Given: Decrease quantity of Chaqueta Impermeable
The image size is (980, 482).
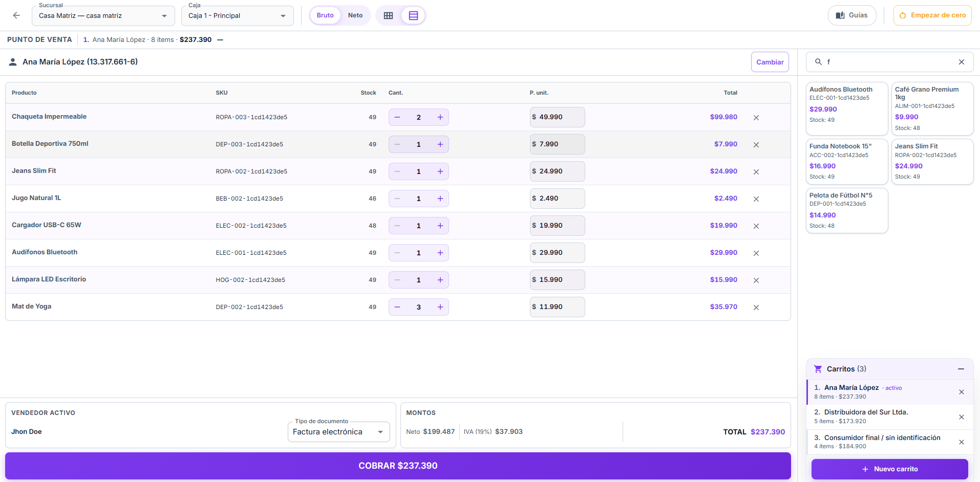Looking at the screenshot, I should (x=397, y=117).
